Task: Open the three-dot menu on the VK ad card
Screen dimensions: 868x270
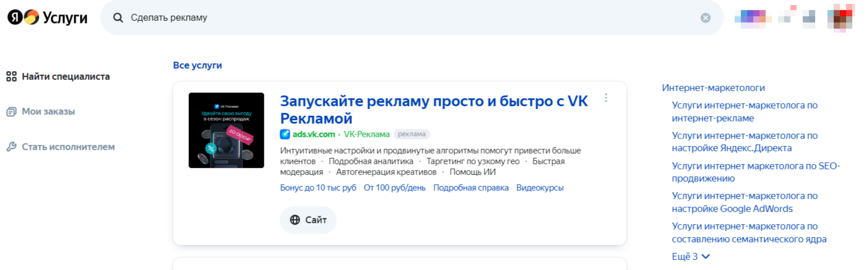Action: tap(606, 98)
